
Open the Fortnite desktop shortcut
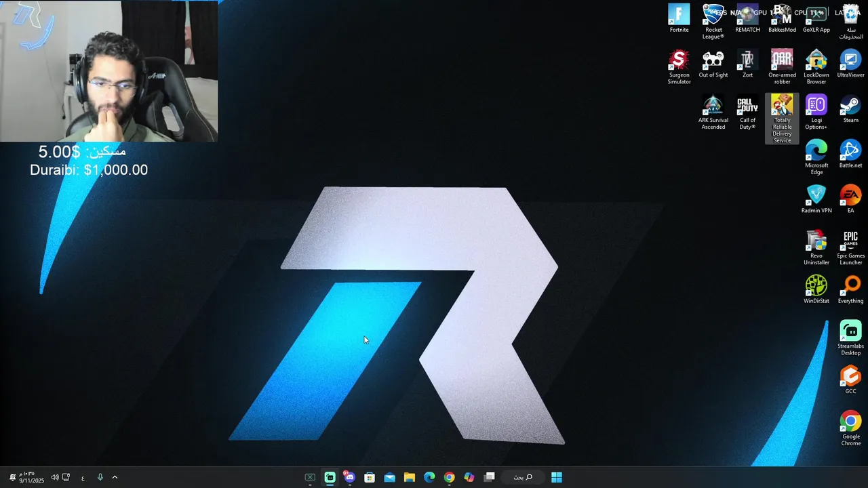coord(679,18)
